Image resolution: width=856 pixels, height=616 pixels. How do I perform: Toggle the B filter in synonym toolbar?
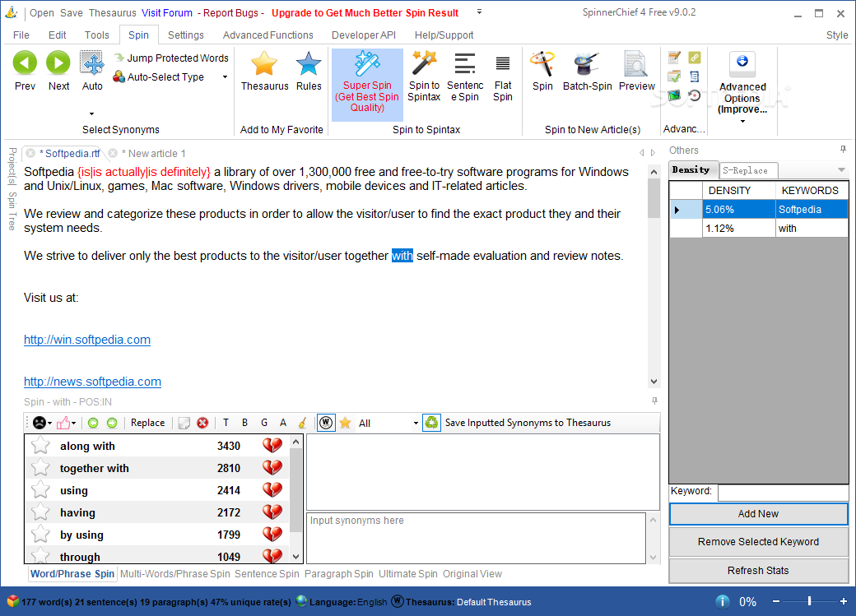244,423
